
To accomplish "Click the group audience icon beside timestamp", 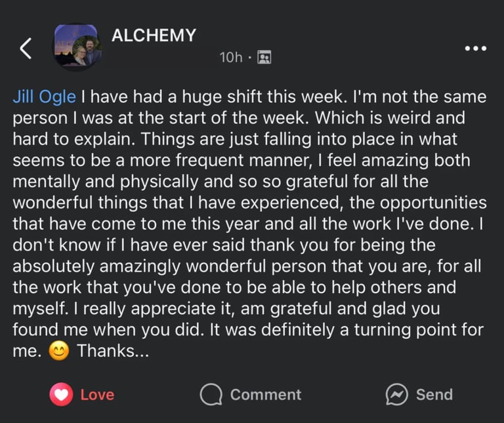I will tap(264, 58).
